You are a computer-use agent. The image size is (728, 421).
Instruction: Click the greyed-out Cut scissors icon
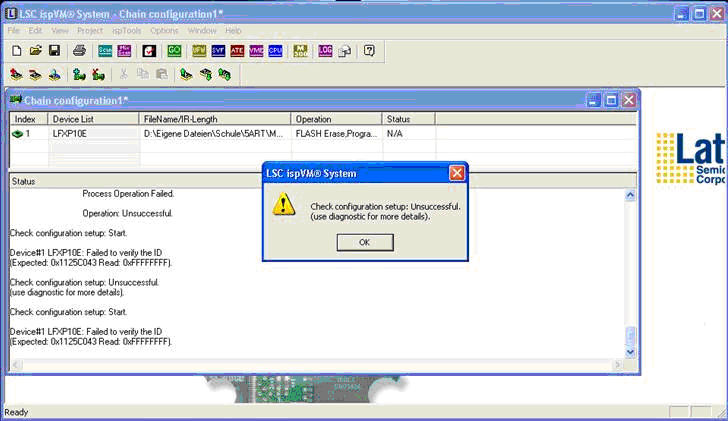(124, 74)
